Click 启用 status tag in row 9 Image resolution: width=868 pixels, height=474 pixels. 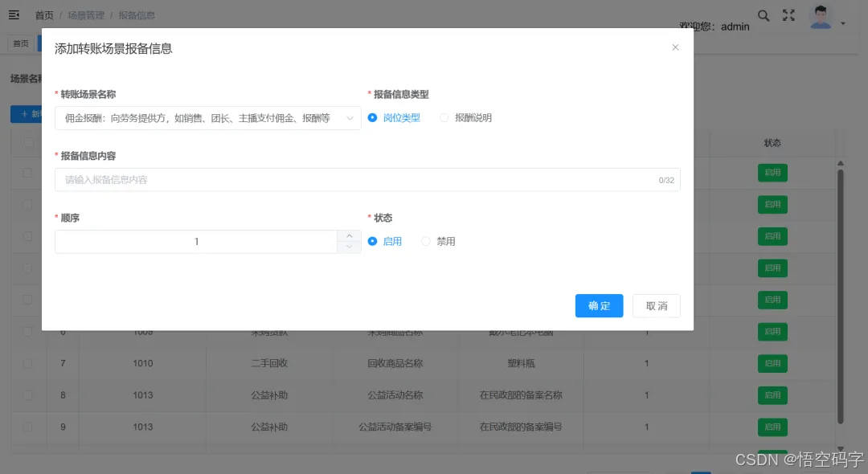[772, 427]
